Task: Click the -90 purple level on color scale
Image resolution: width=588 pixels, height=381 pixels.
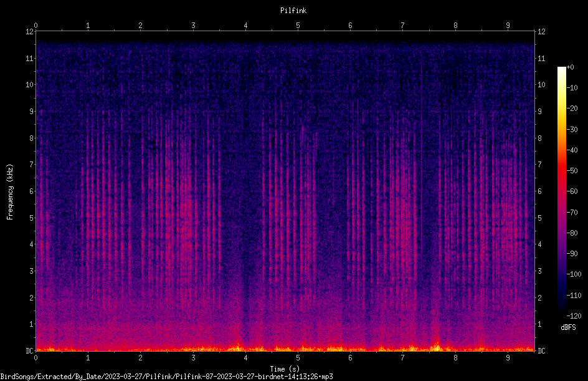Action: (572, 253)
